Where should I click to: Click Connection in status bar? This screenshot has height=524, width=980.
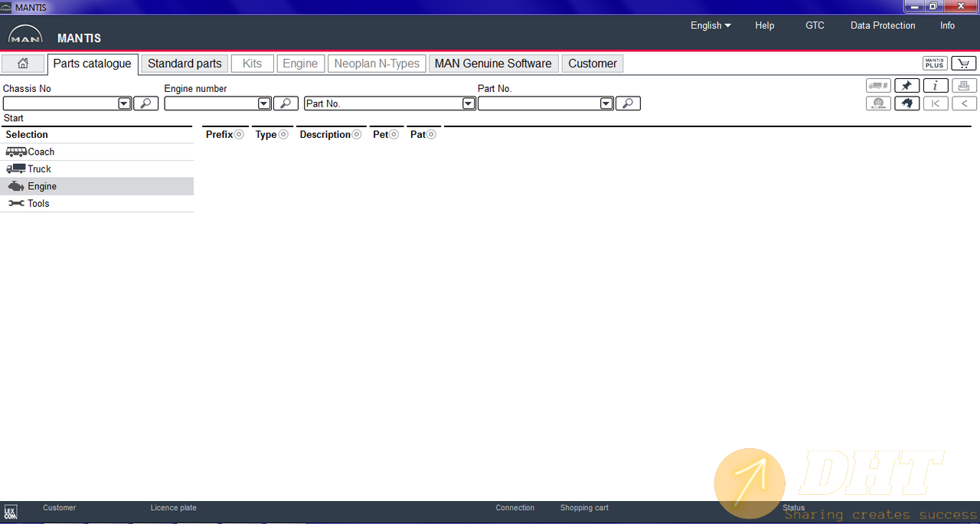515,508
